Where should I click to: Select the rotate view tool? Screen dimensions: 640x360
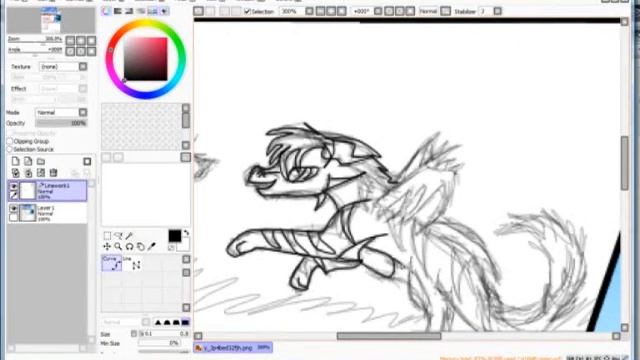click(129, 247)
